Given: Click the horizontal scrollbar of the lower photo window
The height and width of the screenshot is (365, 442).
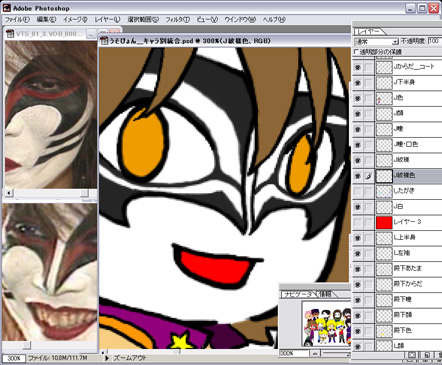Looking at the screenshot, I should tap(50, 345).
